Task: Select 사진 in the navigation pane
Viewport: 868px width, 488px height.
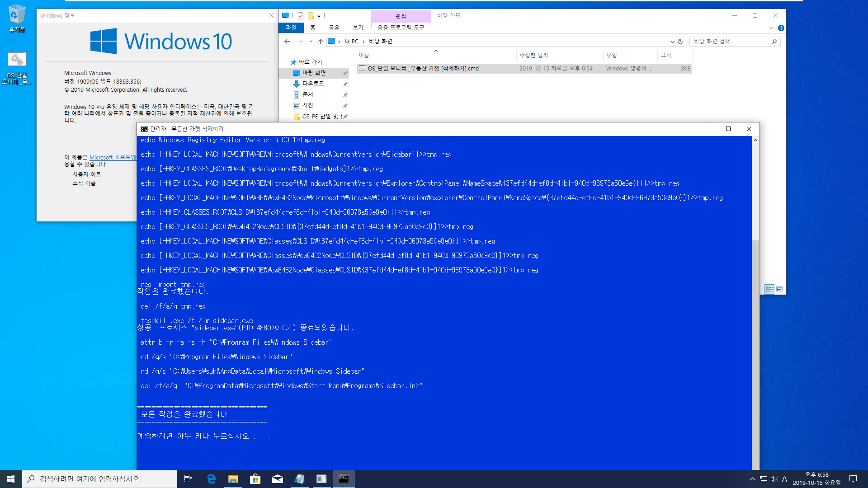Action: coord(308,105)
